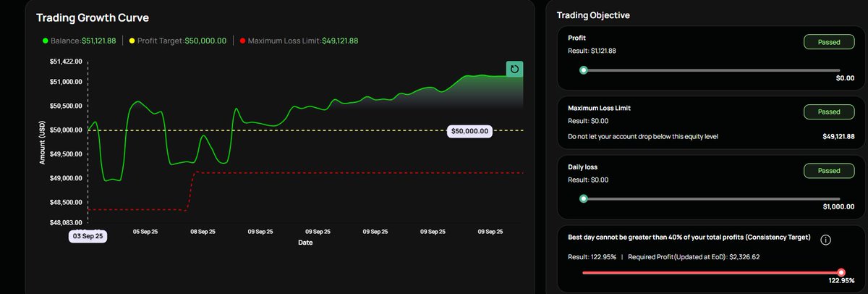Click the $49,000.00 y-axis label
This screenshot has width=868, height=294.
66,178
